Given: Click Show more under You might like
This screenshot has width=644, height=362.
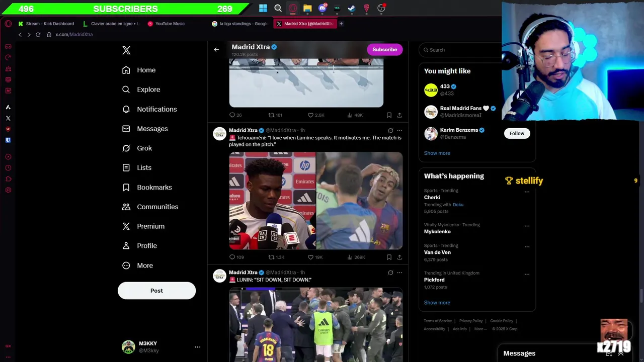Looking at the screenshot, I should (x=437, y=153).
